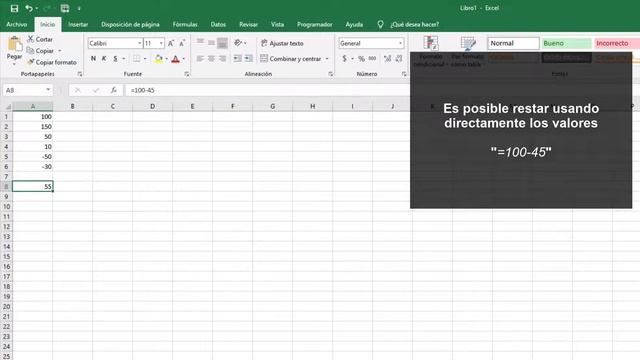The image size is (640, 360).
Task: Open the Portapapeles dialog launcher
Action: pyautogui.click(x=80, y=74)
